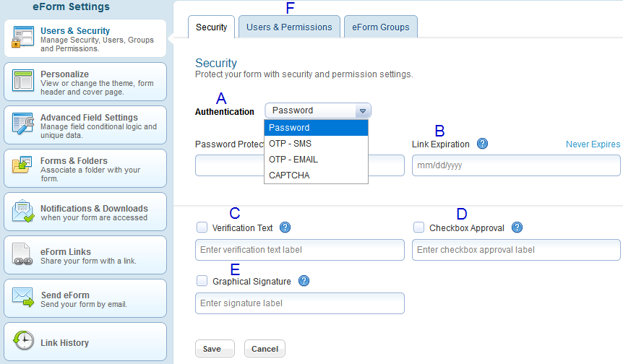Image resolution: width=623 pixels, height=364 pixels.
Task: Enable the Verification Text checkbox
Action: point(202,227)
